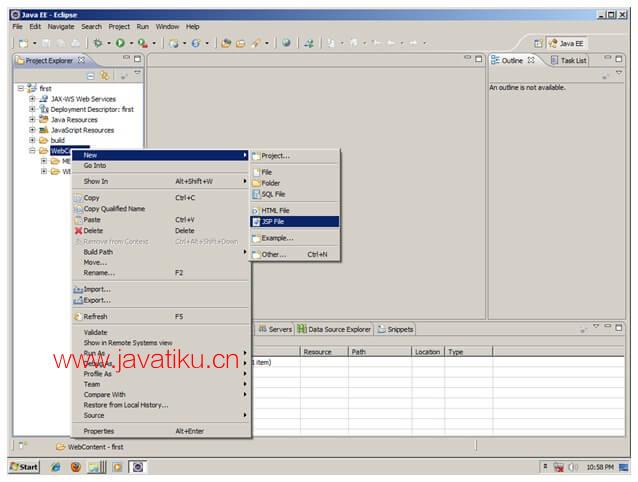Choose HTML File from New submenu
Image resolution: width=638 pixels, height=482 pixels.
tap(295, 211)
